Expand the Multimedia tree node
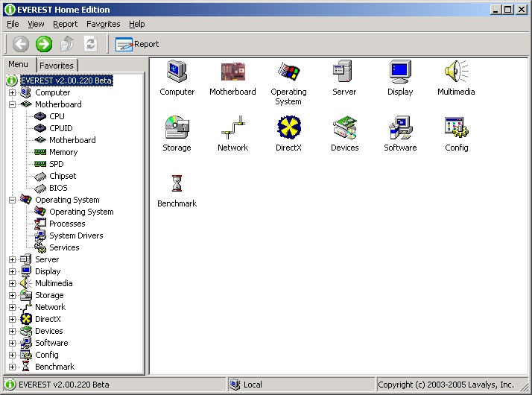The height and width of the screenshot is (395, 532). tap(12, 283)
